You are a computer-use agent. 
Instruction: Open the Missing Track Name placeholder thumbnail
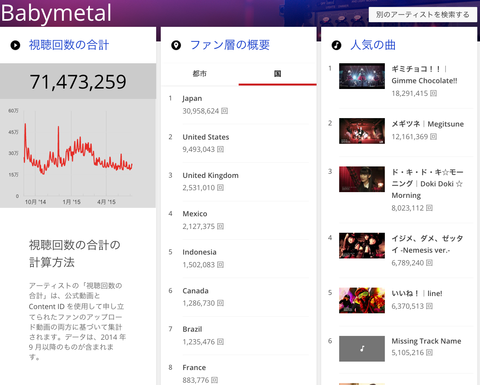click(x=362, y=349)
